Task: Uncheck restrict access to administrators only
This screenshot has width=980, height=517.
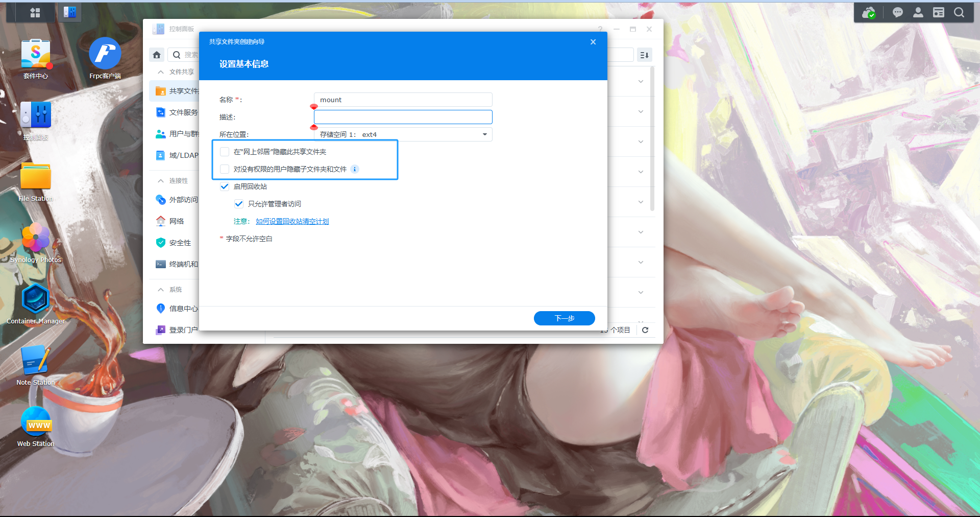Action: (239, 204)
